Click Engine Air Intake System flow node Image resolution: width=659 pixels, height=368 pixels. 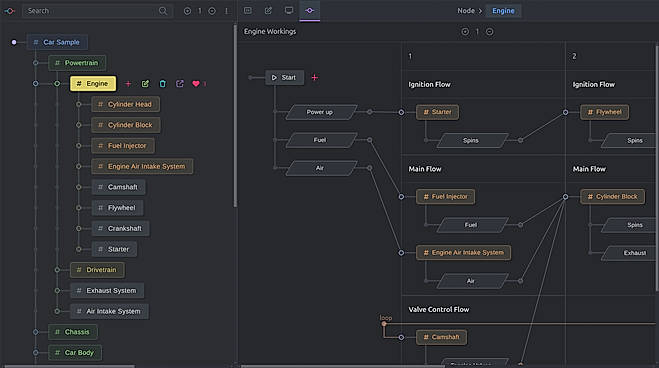[x=464, y=252]
